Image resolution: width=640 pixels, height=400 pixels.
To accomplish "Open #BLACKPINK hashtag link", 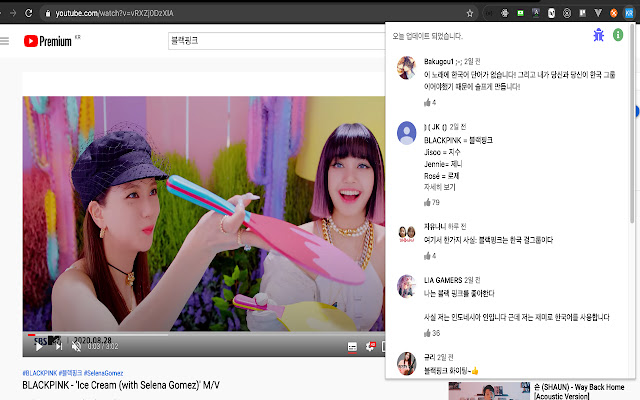I will tap(40, 373).
